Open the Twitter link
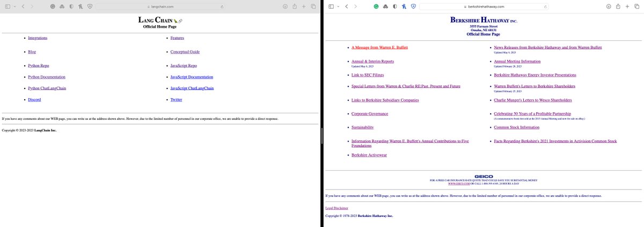The image size is (644, 227). [177, 100]
